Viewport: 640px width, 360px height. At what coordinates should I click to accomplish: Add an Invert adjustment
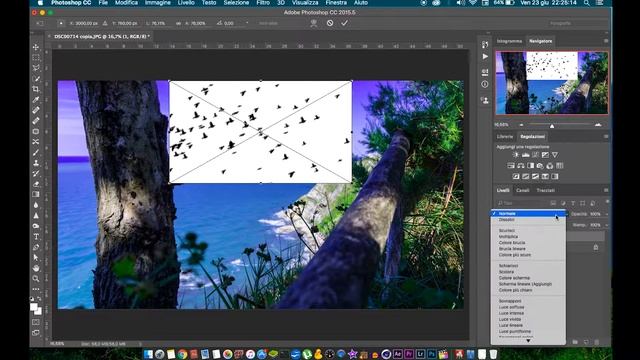[x=516, y=177]
